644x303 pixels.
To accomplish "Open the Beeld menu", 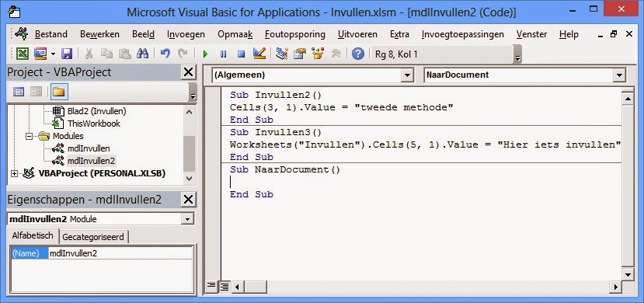I will pos(144,34).
